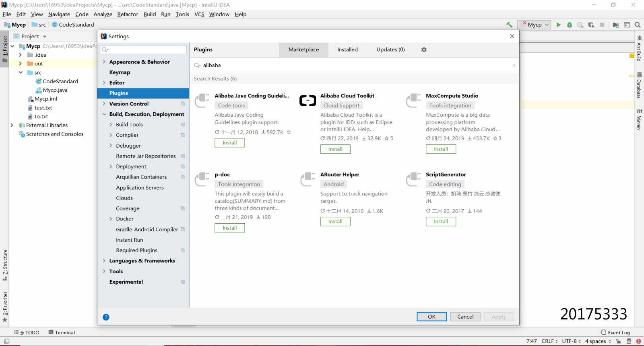Open the Database side tool window
This screenshot has width=644, height=346.
click(639, 85)
